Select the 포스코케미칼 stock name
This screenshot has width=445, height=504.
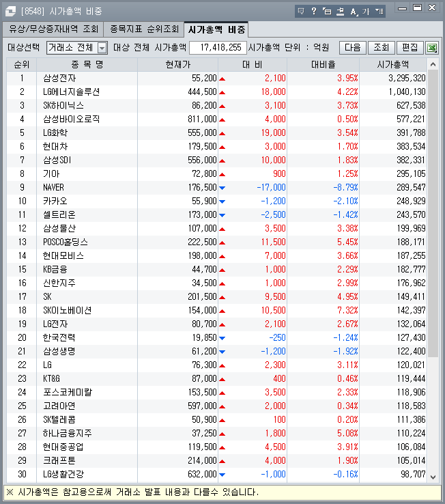(x=68, y=393)
